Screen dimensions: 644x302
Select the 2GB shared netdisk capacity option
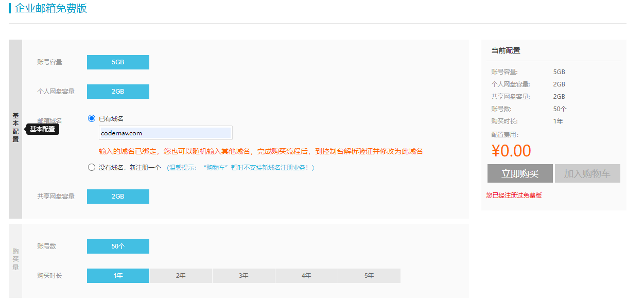click(x=118, y=197)
